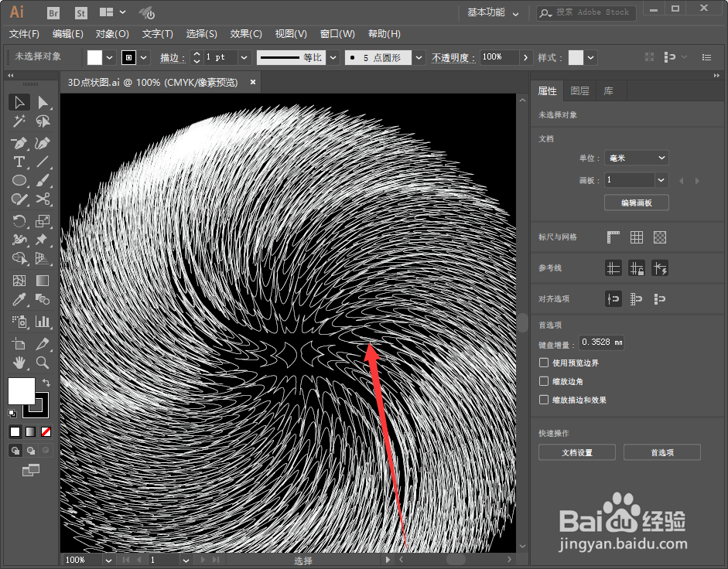
Task: Open the fill color dropdown in control bar
Action: [109, 57]
